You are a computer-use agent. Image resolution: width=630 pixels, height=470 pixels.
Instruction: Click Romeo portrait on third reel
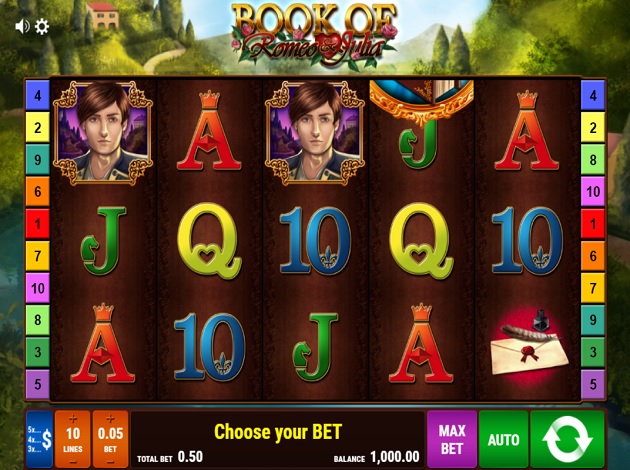(315, 133)
